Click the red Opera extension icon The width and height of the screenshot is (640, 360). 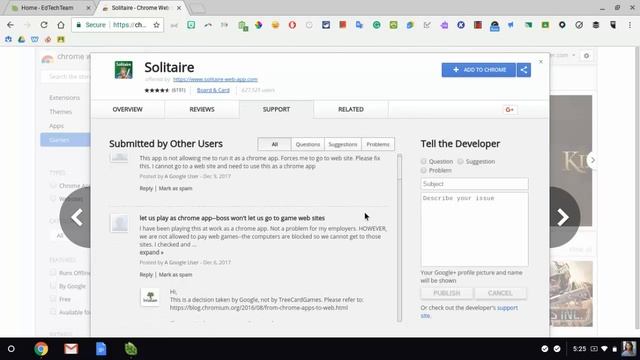click(292, 25)
